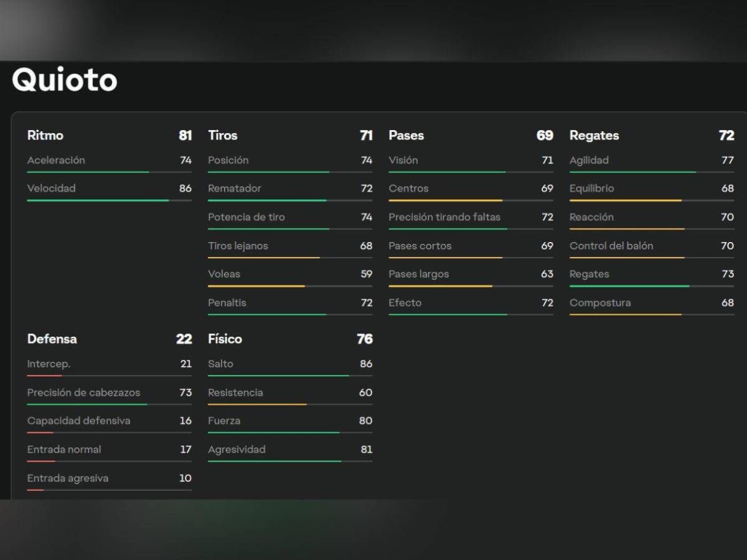Select the Potencia de tiro label
This screenshot has height=560, width=747.
click(x=246, y=217)
